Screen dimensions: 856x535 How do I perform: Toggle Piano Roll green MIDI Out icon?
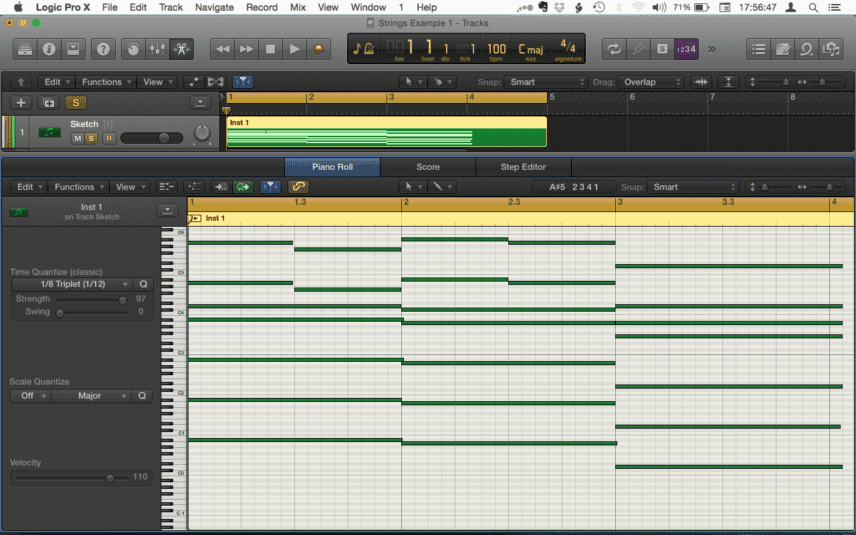click(x=242, y=187)
